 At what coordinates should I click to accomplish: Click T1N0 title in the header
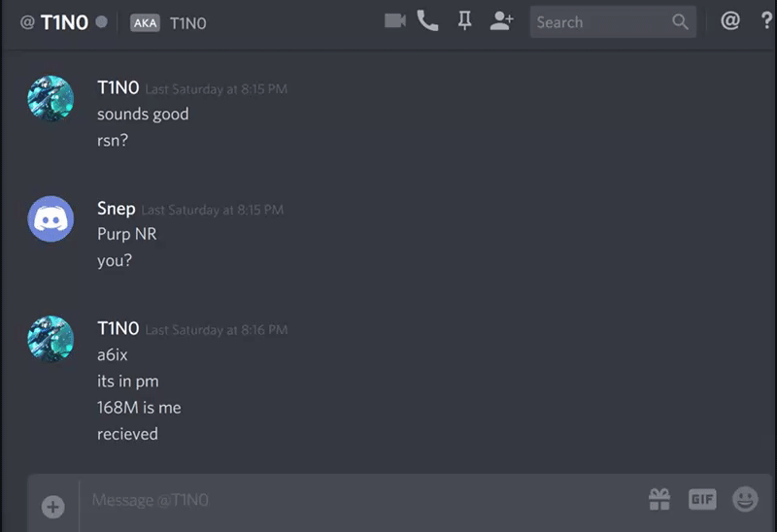click(64, 22)
